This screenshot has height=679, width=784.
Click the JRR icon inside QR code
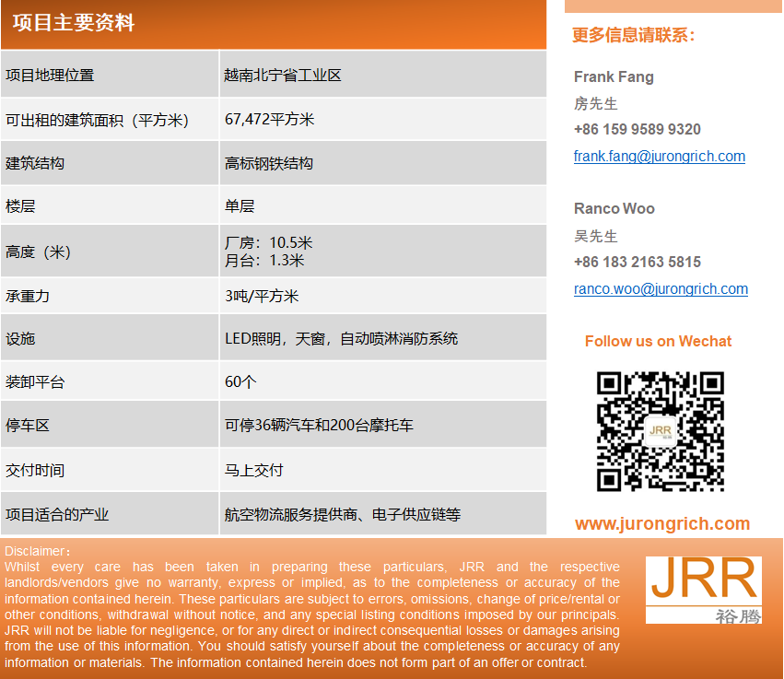point(660,430)
